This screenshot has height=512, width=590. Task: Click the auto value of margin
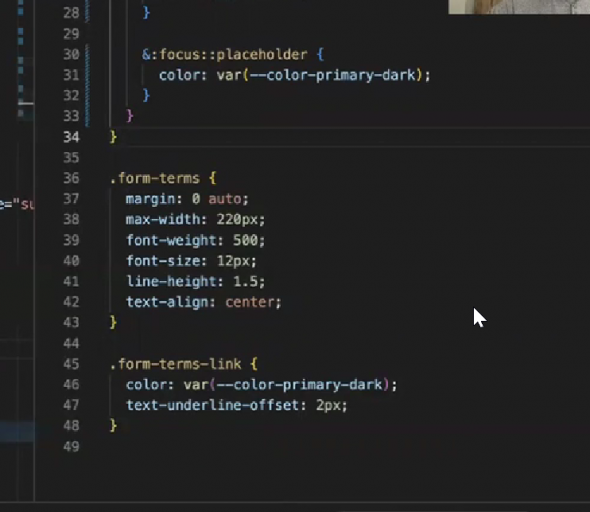(x=225, y=199)
